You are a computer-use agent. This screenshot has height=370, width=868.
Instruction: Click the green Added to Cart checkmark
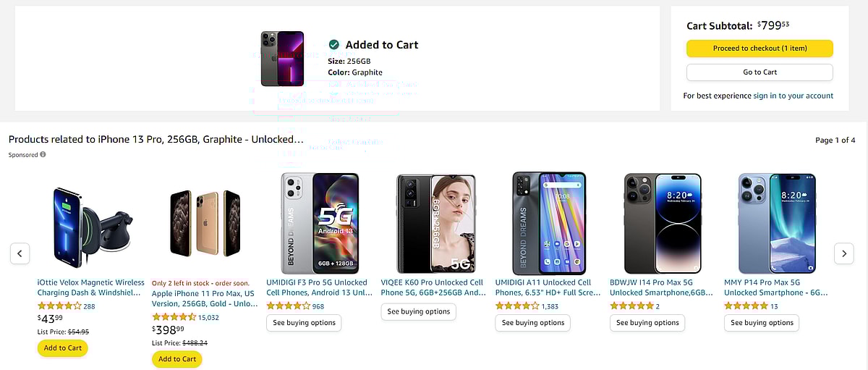pyautogui.click(x=334, y=45)
